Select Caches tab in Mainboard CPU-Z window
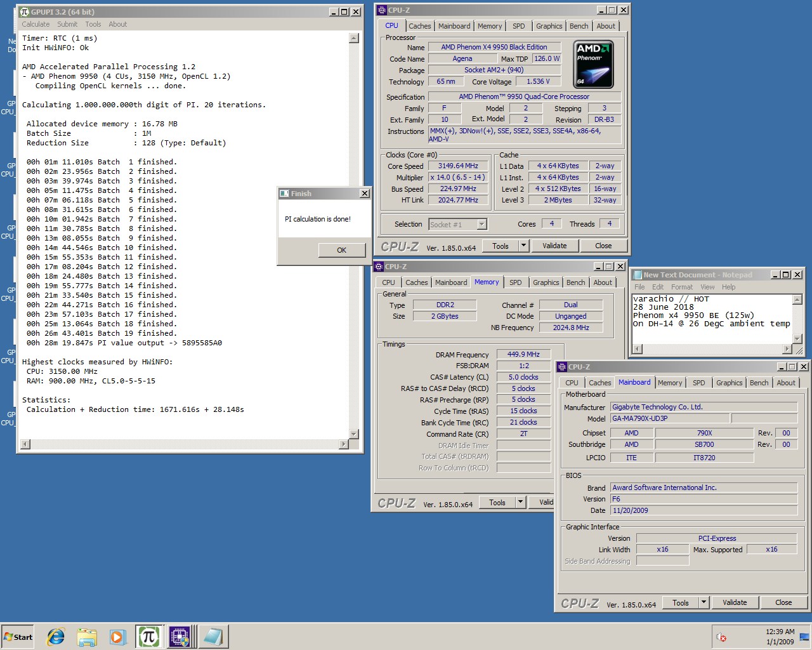812x650 pixels. pos(599,383)
